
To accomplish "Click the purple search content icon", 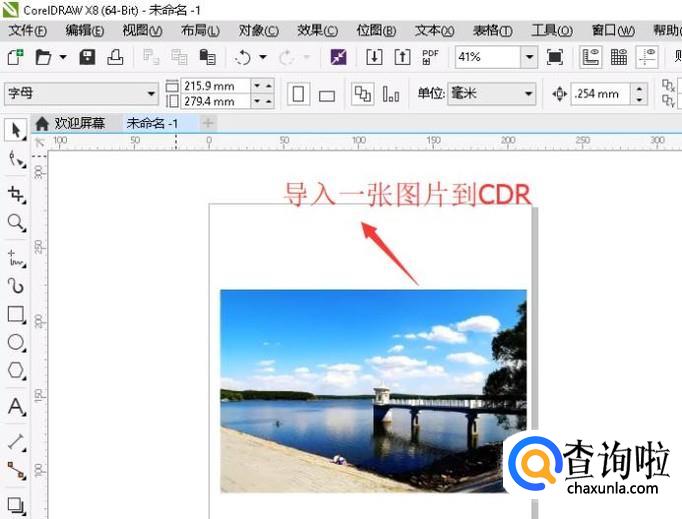I will (338, 57).
